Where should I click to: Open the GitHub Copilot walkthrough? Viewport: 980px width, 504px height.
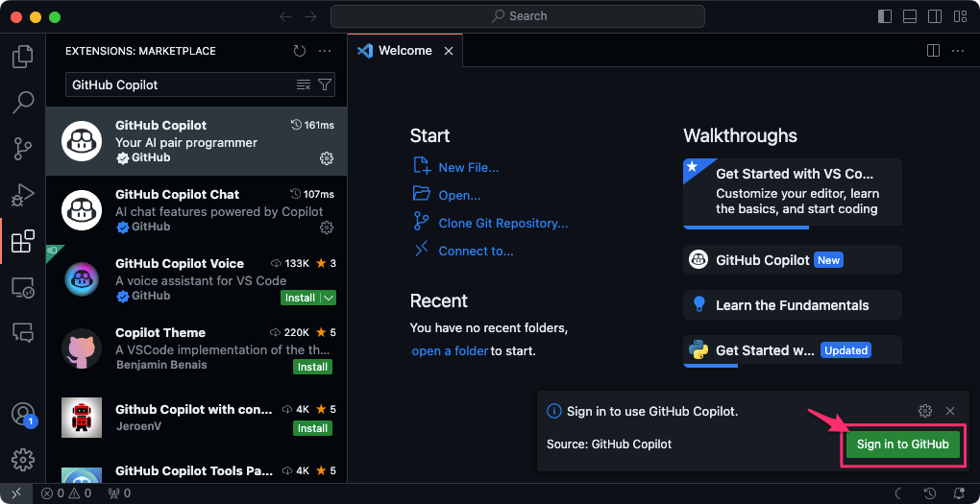tap(793, 260)
